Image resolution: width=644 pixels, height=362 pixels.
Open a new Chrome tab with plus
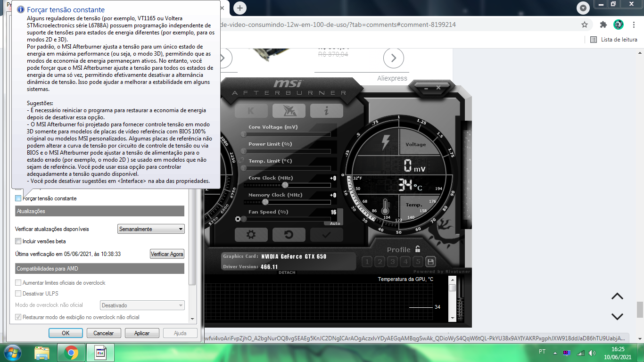coord(240,8)
